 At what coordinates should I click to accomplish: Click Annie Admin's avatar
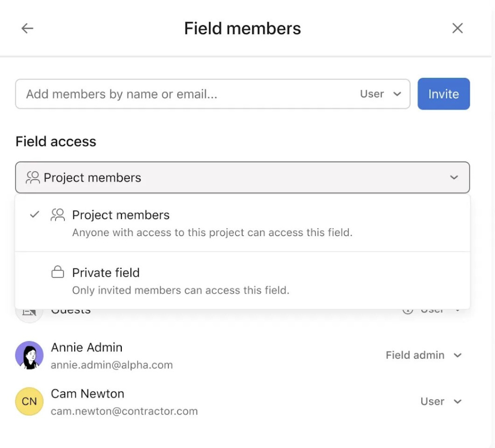tap(29, 355)
